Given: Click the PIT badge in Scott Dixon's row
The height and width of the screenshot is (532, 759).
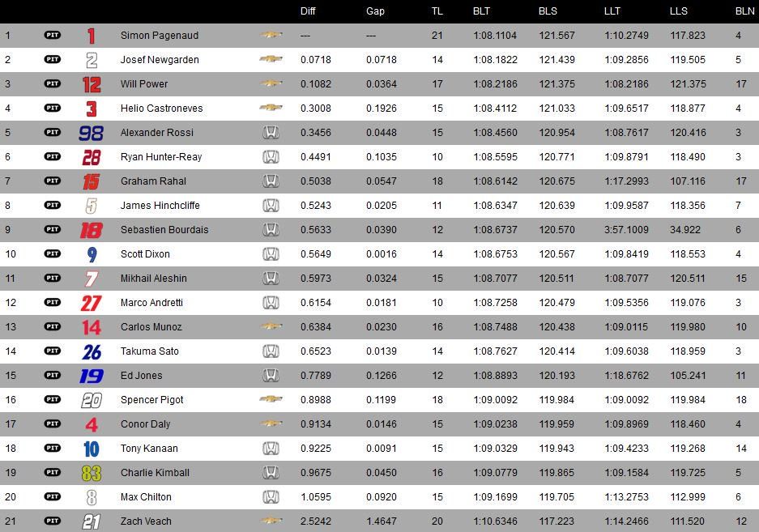Looking at the screenshot, I should click(53, 253).
